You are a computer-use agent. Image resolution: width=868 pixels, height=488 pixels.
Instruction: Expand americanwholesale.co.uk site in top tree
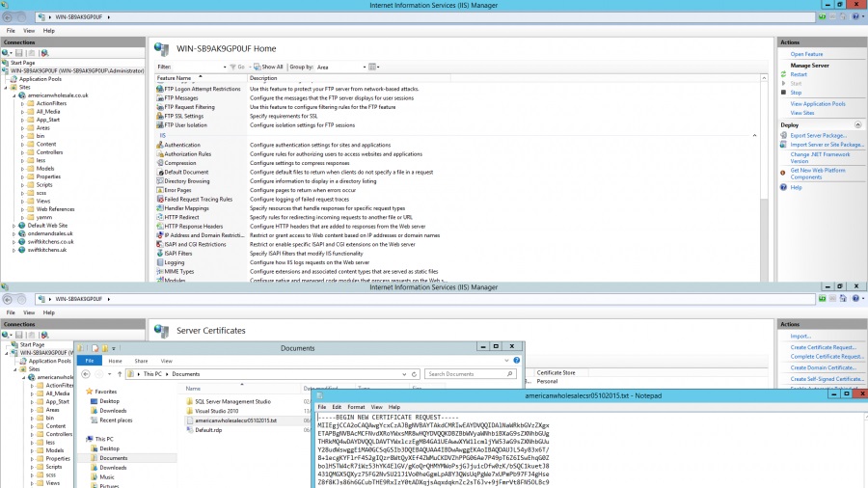(14, 95)
